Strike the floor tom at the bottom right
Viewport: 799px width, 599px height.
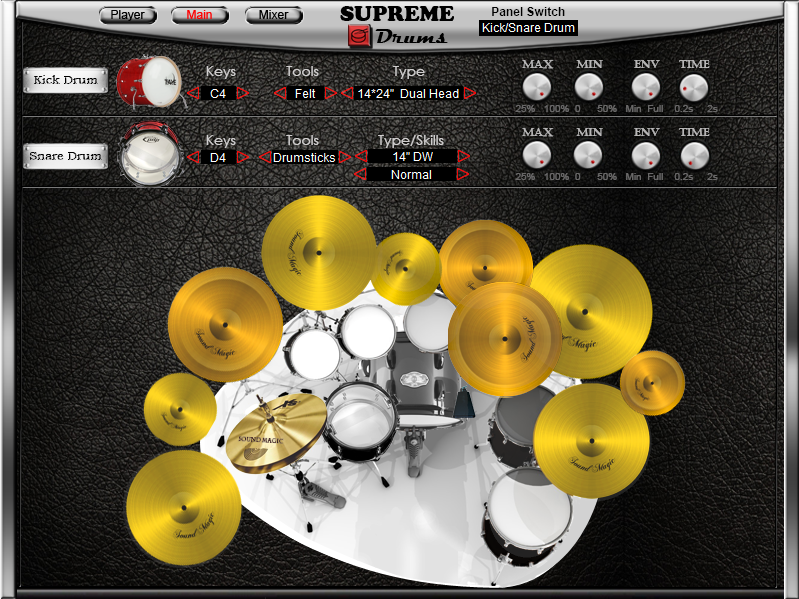pyautogui.click(x=526, y=515)
